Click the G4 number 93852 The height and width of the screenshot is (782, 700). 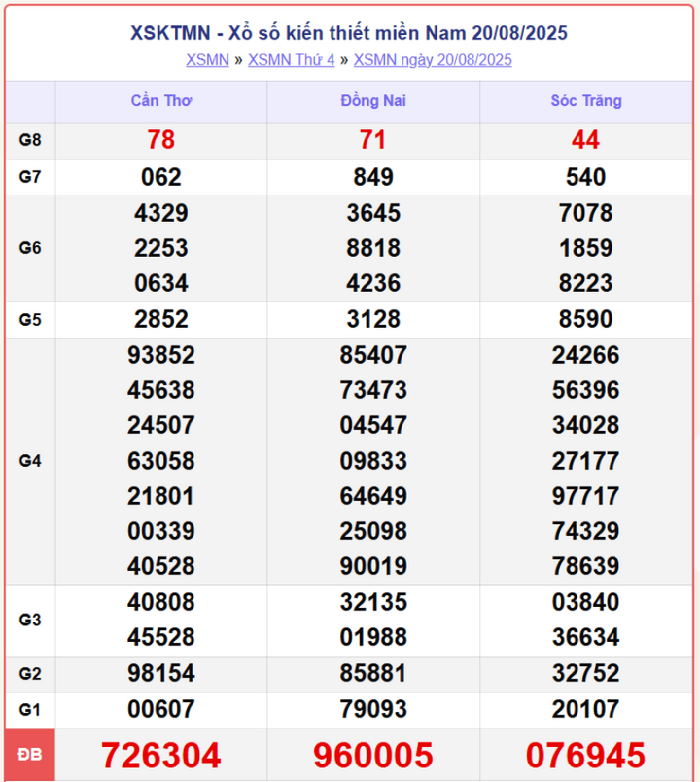pyautogui.click(x=161, y=355)
